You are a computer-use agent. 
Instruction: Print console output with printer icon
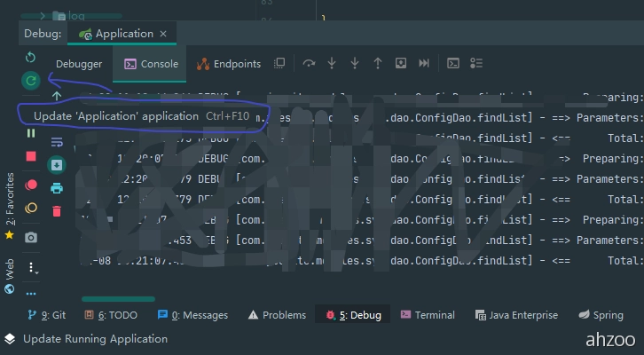(57, 187)
